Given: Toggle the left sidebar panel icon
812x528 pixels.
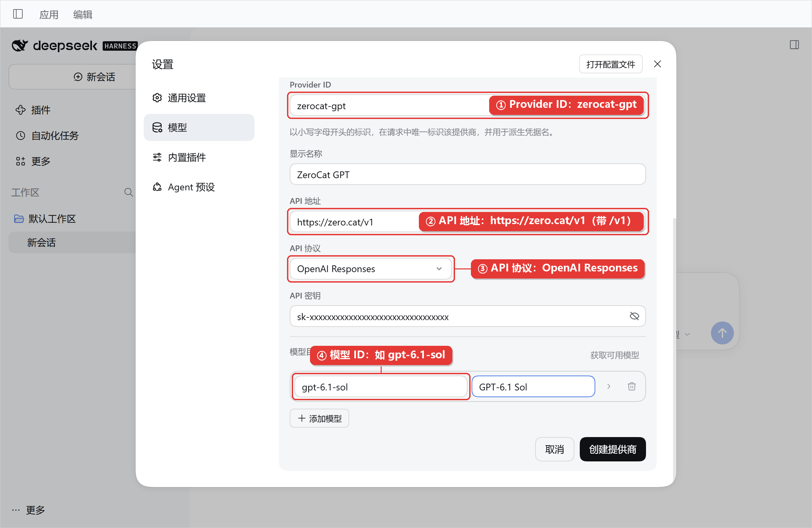Looking at the screenshot, I should point(18,14).
